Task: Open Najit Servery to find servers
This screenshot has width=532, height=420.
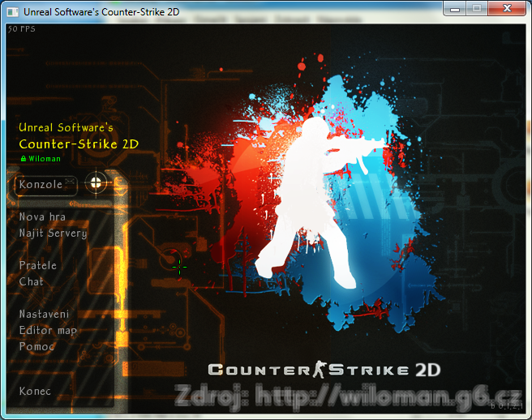Action: [x=54, y=234]
